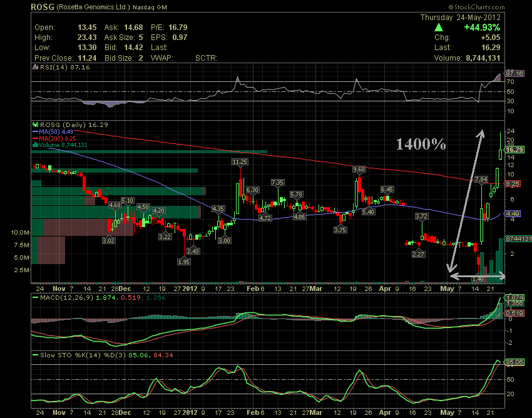Click the 5.10 price label
Screen dimensions: 532x418
[127, 200]
